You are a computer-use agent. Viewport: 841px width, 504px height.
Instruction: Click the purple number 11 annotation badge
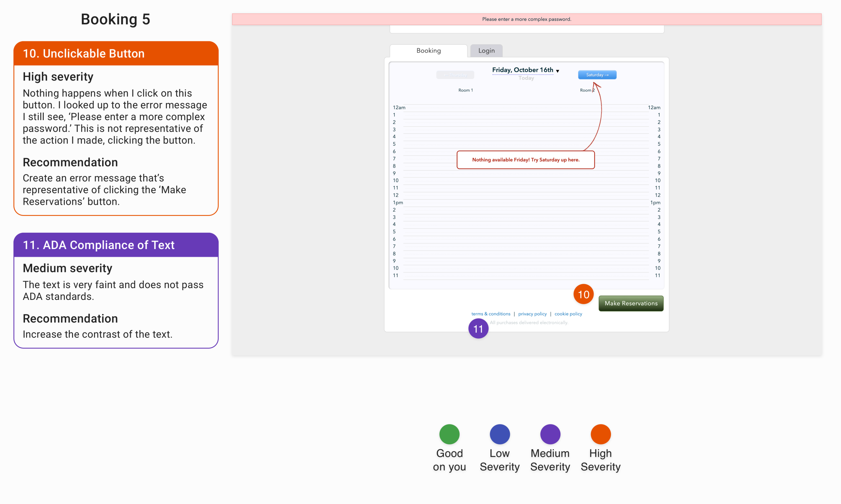tap(478, 328)
